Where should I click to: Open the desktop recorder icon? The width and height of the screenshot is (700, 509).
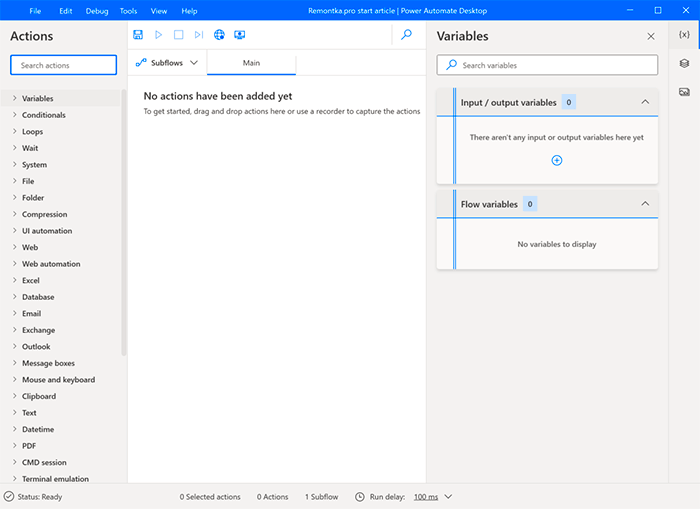[240, 34]
